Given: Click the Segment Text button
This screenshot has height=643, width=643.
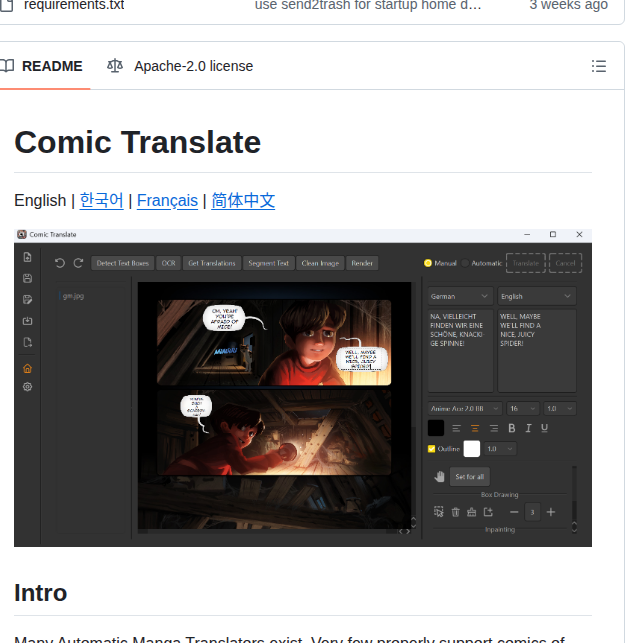Looking at the screenshot, I should (269, 263).
